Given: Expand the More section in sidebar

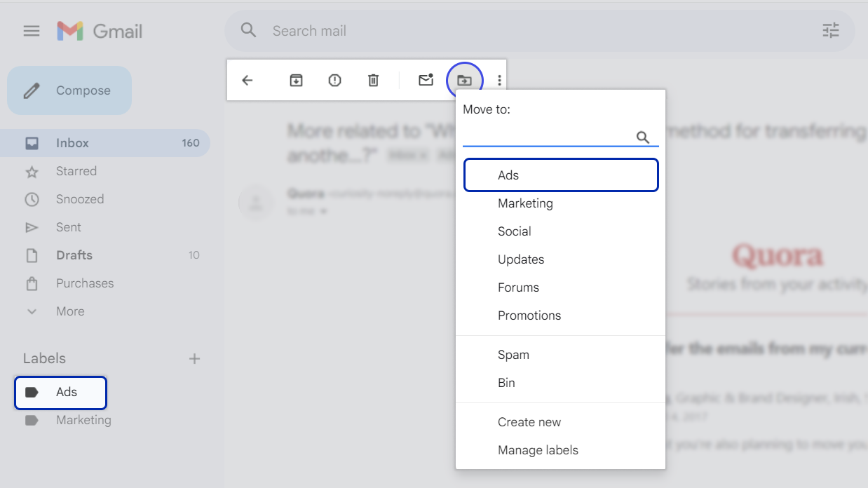Looking at the screenshot, I should click(x=70, y=311).
